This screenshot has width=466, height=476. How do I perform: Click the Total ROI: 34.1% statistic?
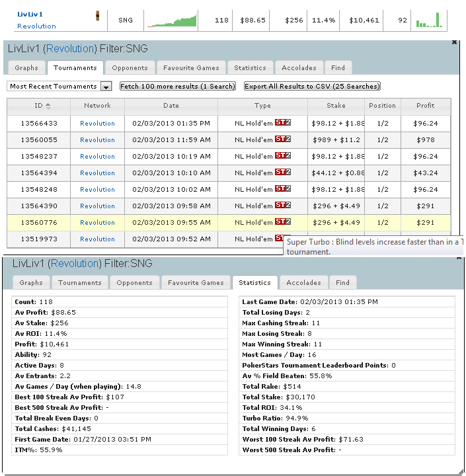(347, 408)
